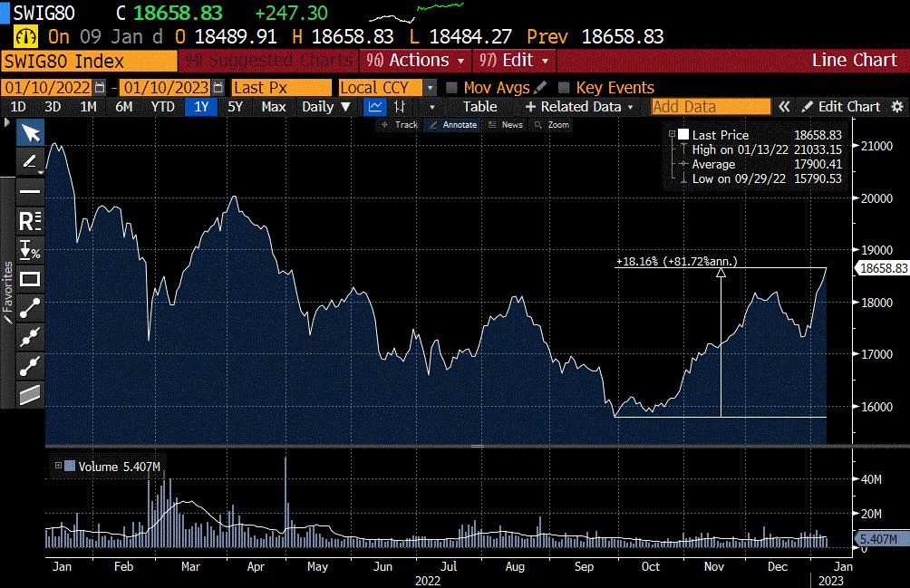Switch to line chart style icon
This screenshot has width=910, height=588.
(375, 107)
